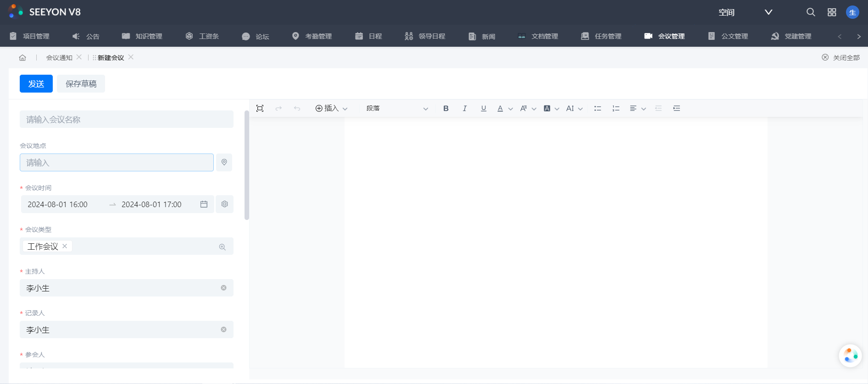The height and width of the screenshot is (384, 868).
Task: Open 知识管理 menu
Action: [142, 36]
